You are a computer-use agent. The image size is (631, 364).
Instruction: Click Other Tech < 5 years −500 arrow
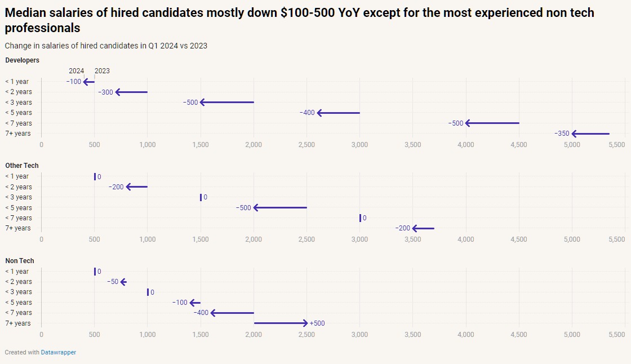tap(280, 208)
